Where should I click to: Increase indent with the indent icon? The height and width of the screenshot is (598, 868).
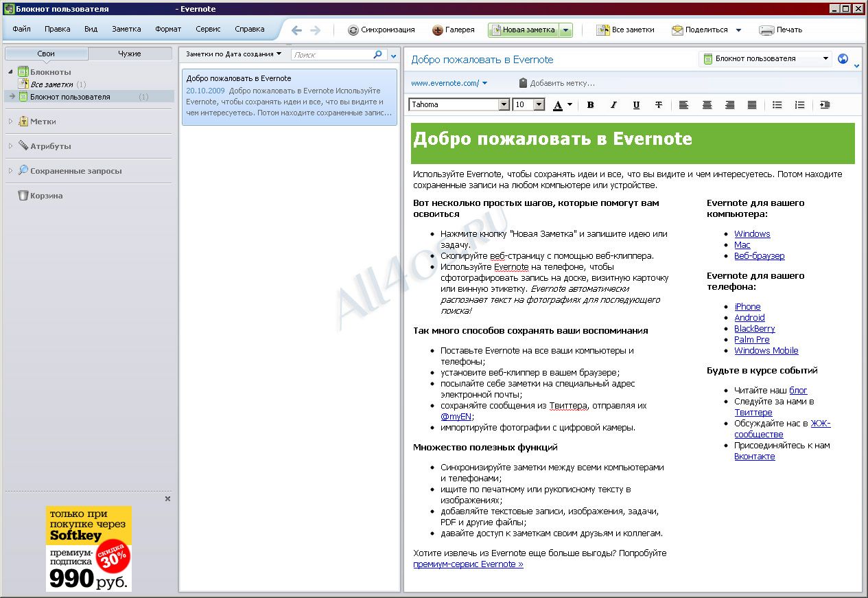tap(824, 105)
